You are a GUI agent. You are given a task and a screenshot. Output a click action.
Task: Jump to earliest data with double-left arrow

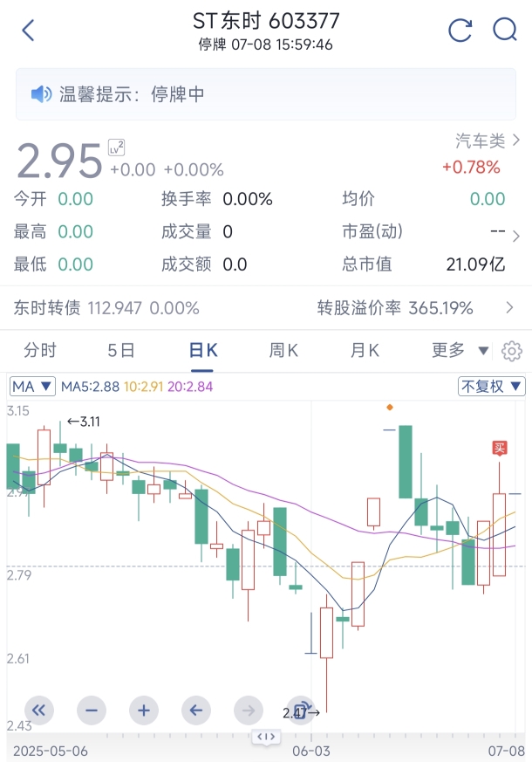point(39,711)
